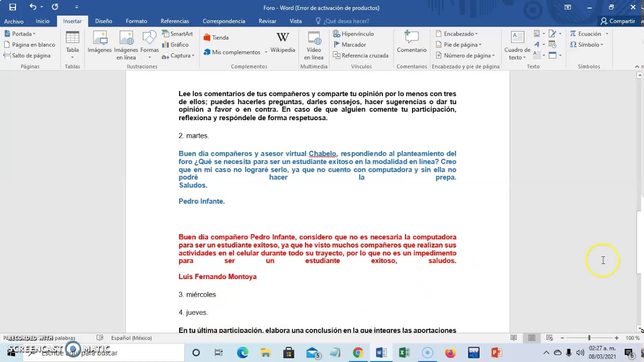644x362 pixels.
Task: Open the Formas shapes gallery
Action: point(149,44)
